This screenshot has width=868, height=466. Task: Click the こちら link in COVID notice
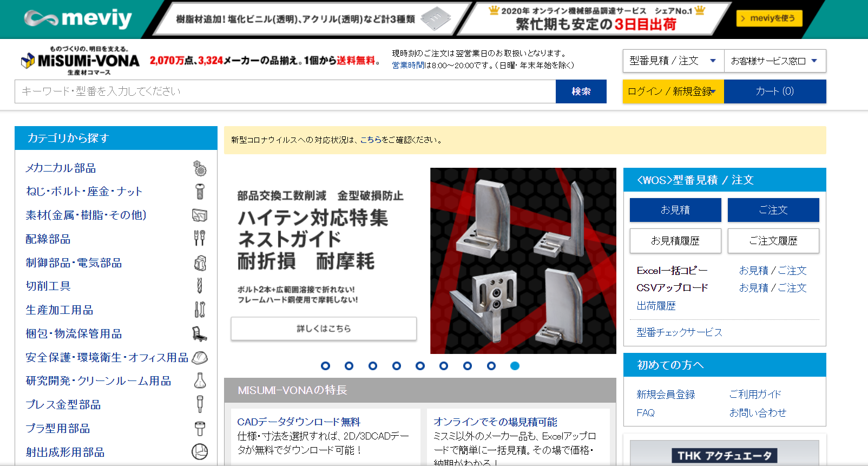(371, 140)
